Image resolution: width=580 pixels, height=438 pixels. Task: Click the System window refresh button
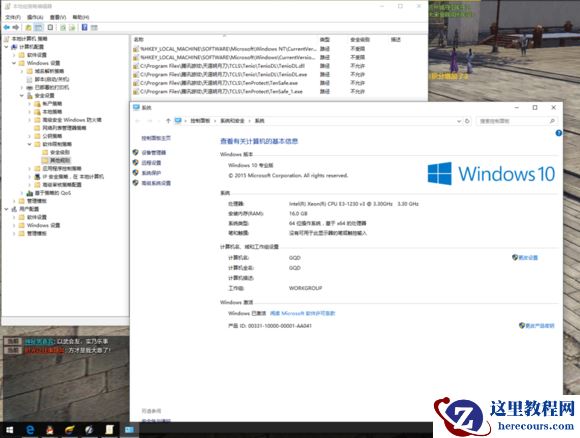[467, 121]
